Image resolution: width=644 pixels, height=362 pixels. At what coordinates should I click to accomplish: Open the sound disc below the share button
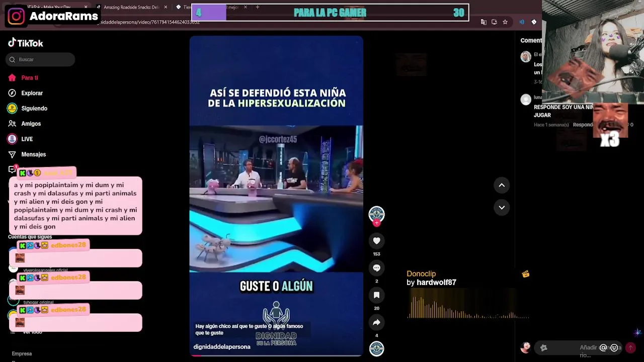pos(376,348)
